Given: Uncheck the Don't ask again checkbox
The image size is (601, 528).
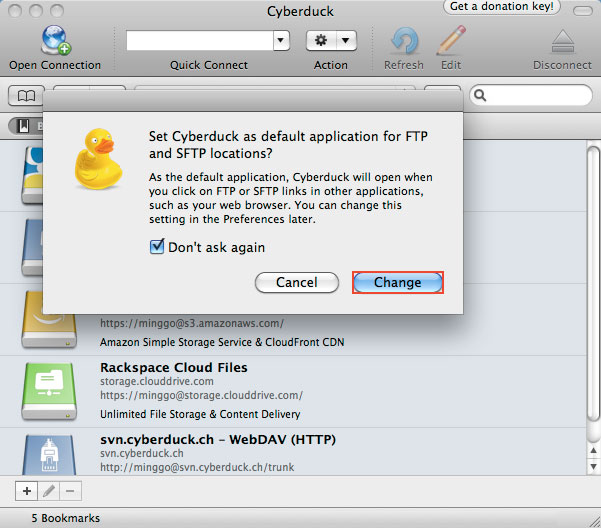Looking at the screenshot, I should click(x=157, y=247).
